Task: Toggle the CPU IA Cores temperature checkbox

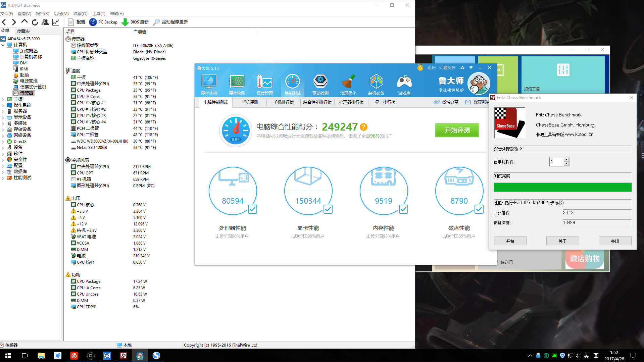Action: [x=73, y=97]
